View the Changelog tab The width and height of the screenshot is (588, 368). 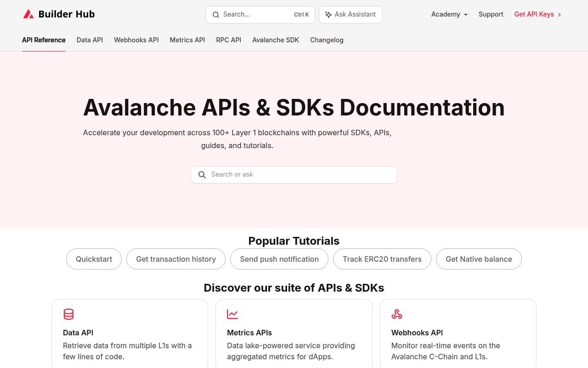click(327, 40)
